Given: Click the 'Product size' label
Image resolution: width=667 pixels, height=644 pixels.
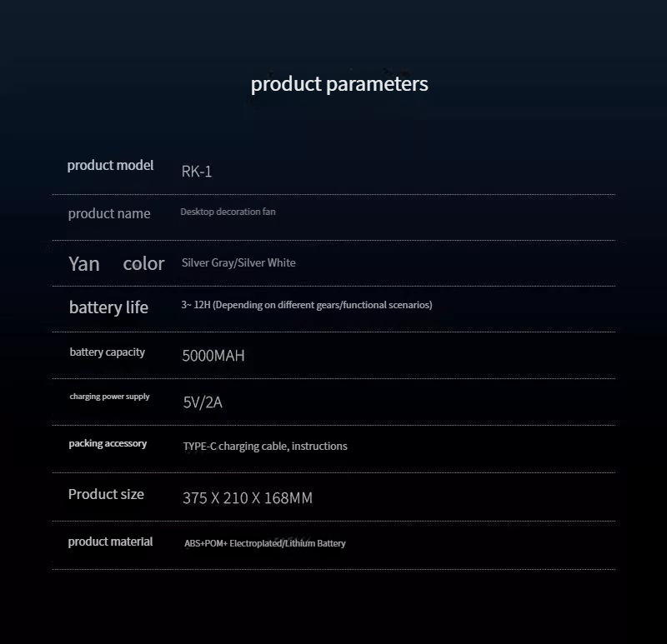Looking at the screenshot, I should click(x=106, y=494).
